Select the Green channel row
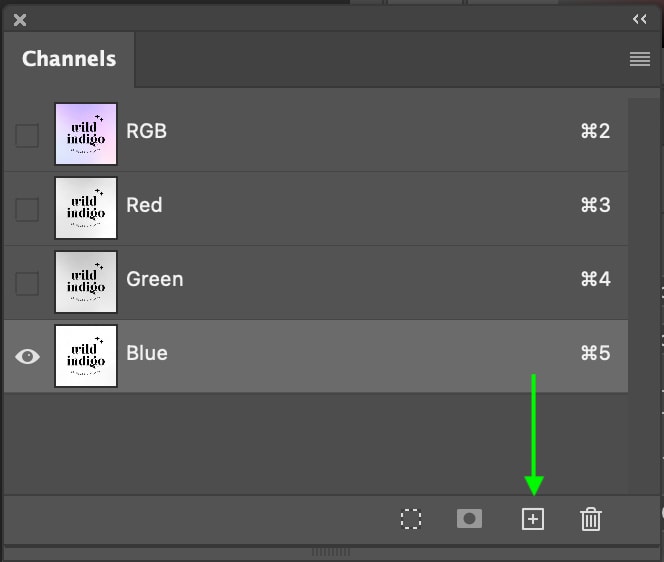Image resolution: width=664 pixels, height=562 pixels. pyautogui.click(x=316, y=282)
